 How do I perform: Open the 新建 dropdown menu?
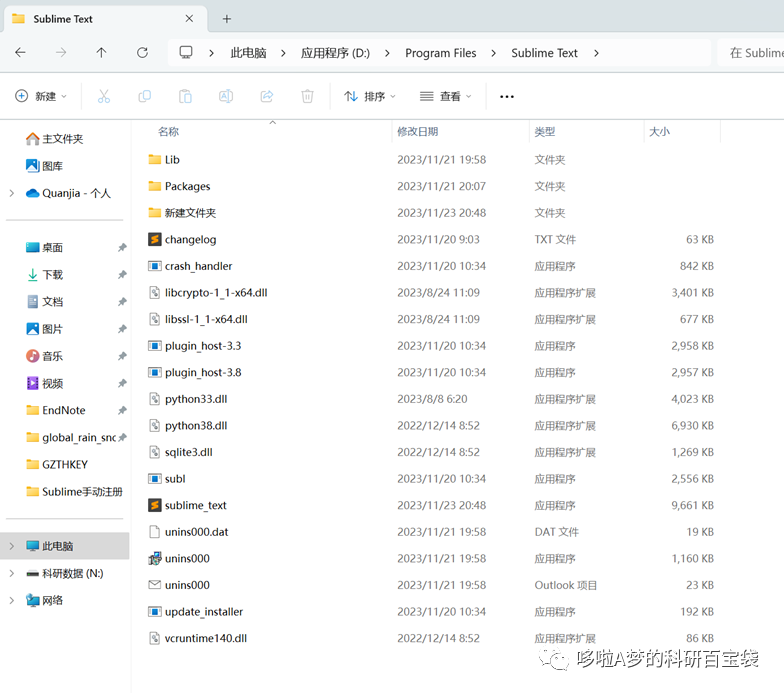coord(41,96)
